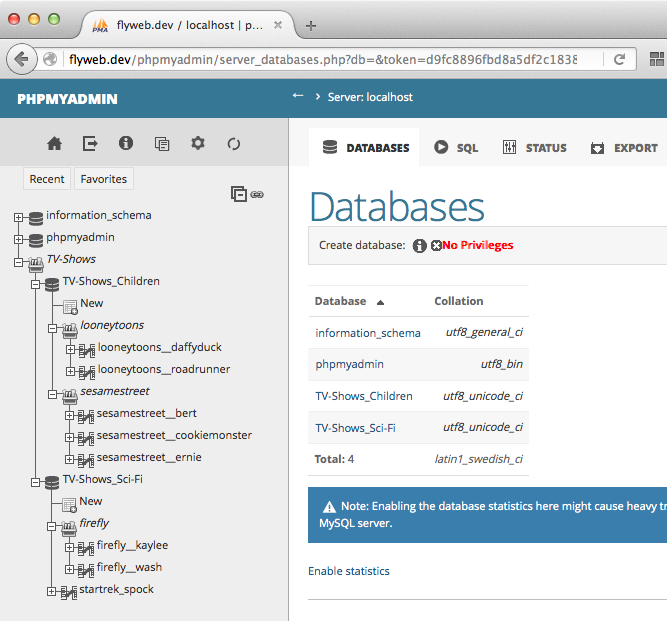Click the looneytoons group icon
667x621 pixels.
pos(70,330)
